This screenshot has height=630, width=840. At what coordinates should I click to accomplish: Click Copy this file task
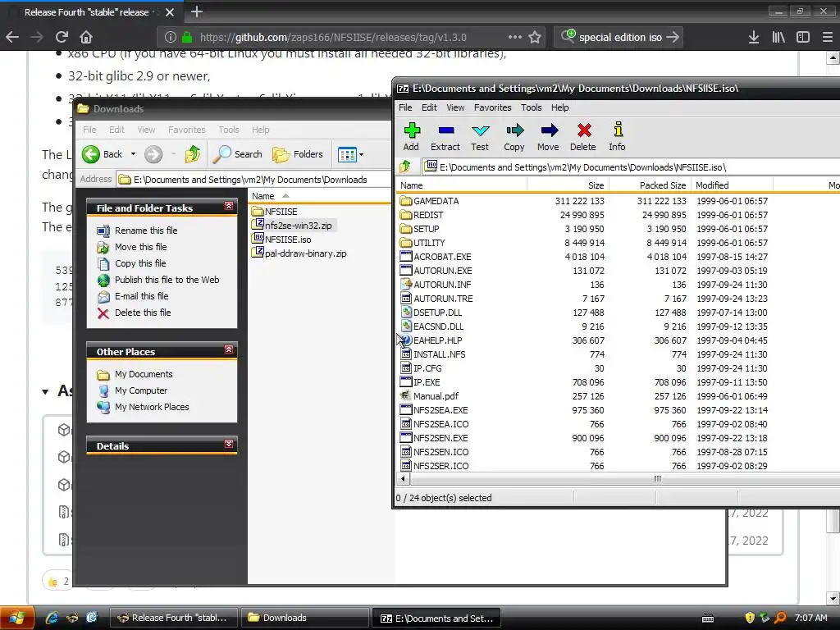[x=140, y=263]
